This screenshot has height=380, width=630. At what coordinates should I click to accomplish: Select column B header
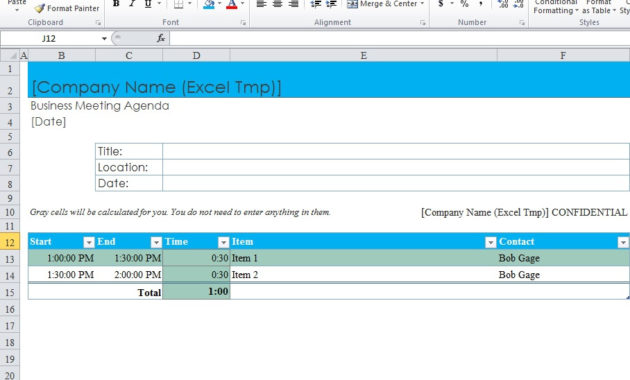61,55
